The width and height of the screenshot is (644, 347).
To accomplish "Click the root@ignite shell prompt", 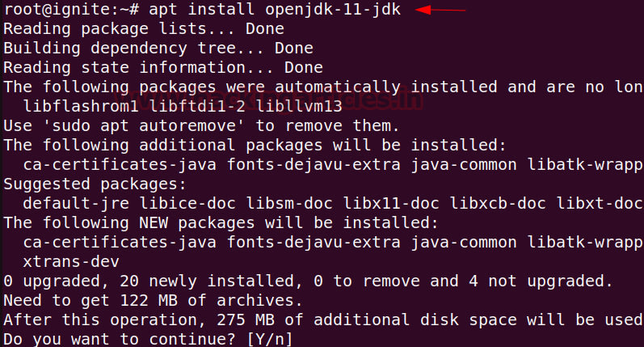I will (x=71, y=9).
